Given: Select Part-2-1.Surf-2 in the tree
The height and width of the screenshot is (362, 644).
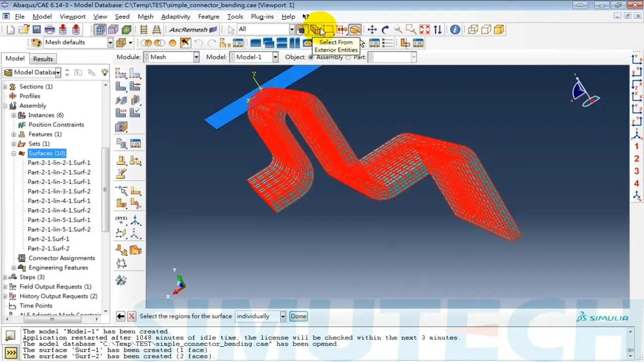Looking at the screenshot, I should click(48, 249).
